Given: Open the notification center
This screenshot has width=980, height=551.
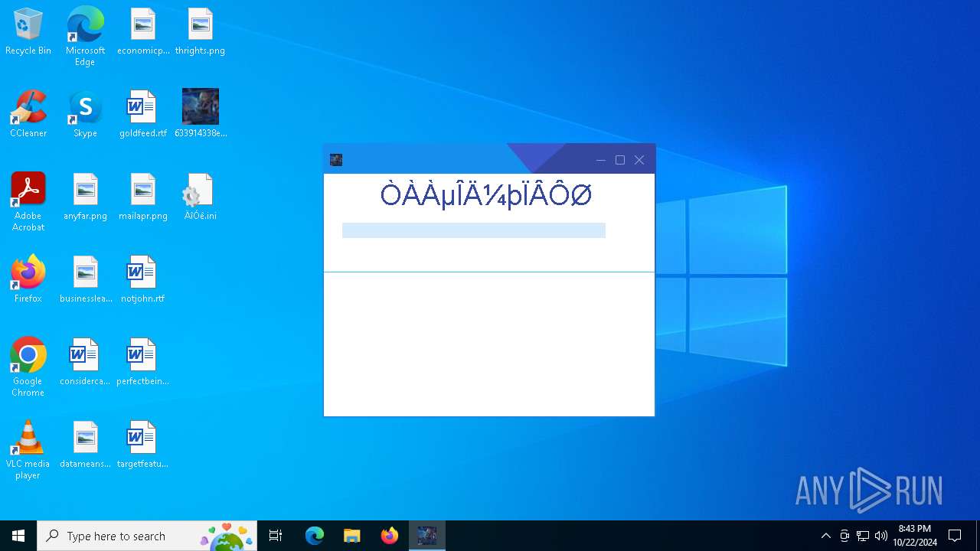Looking at the screenshot, I should [x=955, y=536].
